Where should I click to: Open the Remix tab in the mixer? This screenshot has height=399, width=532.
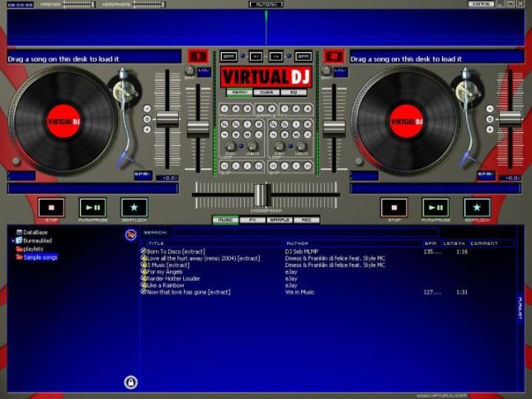pyautogui.click(x=239, y=92)
